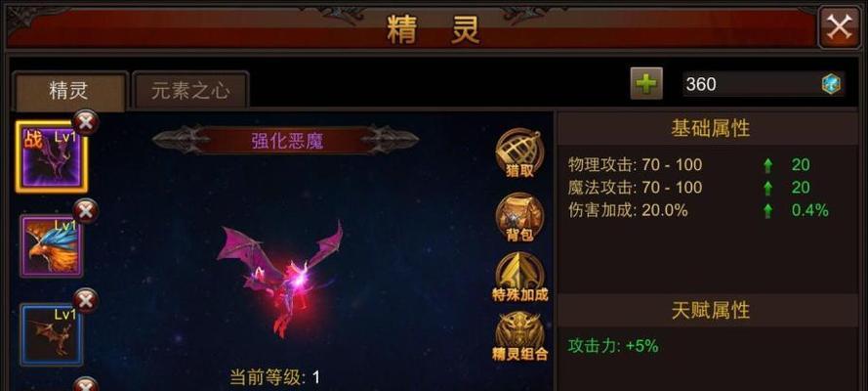The image size is (868, 391).
Task: Close the 精灵 window with the X
Action: tap(840, 27)
